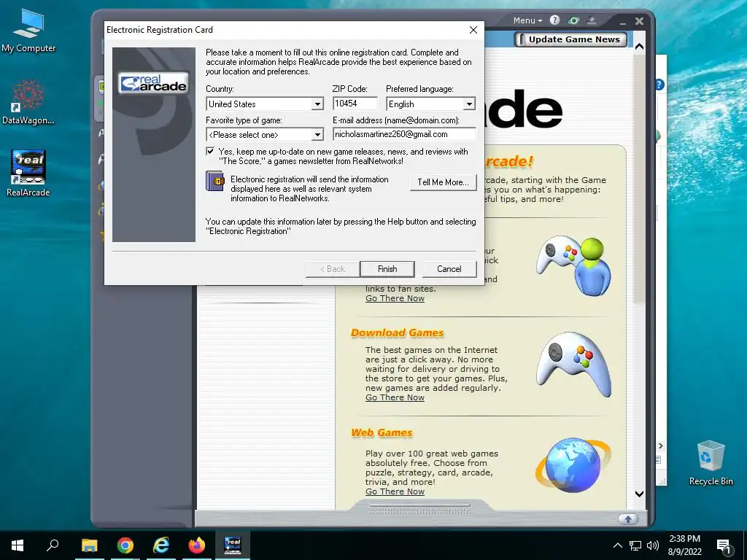Close the Electronic Registration Card dialog

473,30
